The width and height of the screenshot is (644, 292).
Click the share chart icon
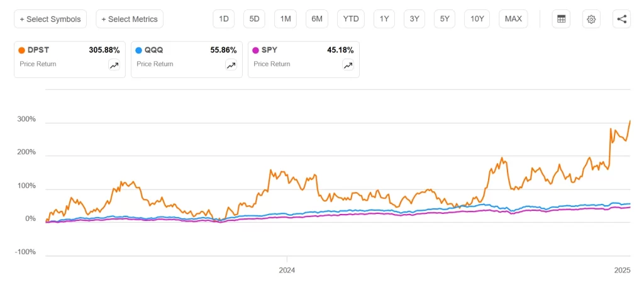click(x=621, y=19)
